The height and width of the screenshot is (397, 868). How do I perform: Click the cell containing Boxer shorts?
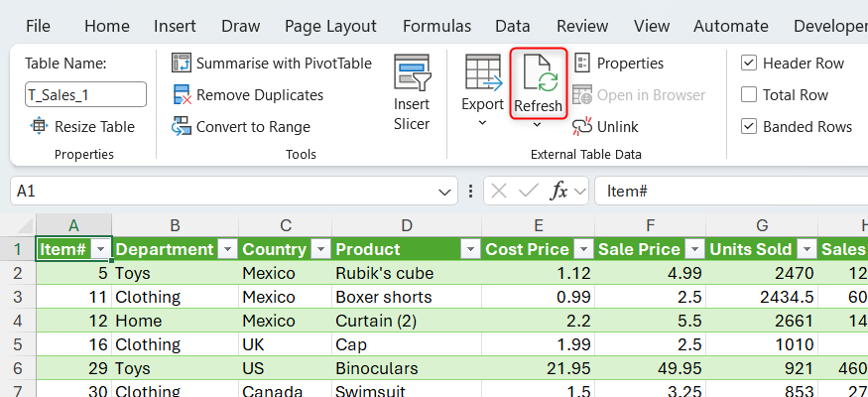pos(407,297)
